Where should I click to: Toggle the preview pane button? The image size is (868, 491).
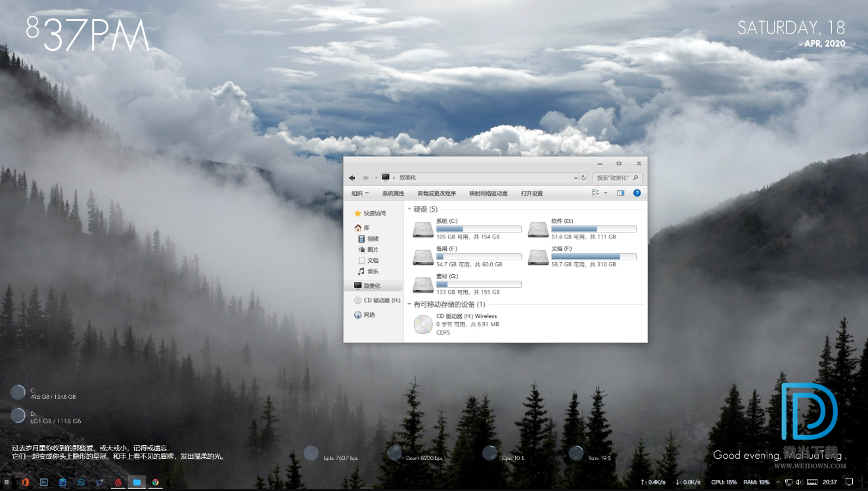tap(620, 193)
